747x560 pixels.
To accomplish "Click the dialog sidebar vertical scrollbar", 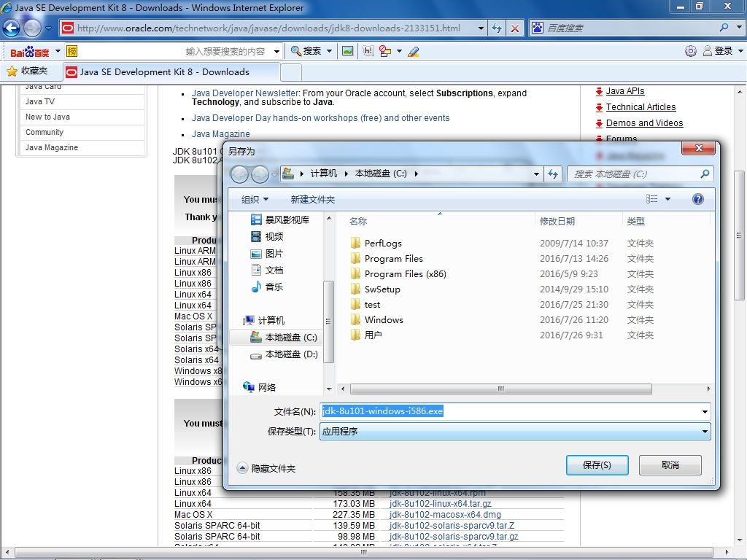I will [329, 322].
